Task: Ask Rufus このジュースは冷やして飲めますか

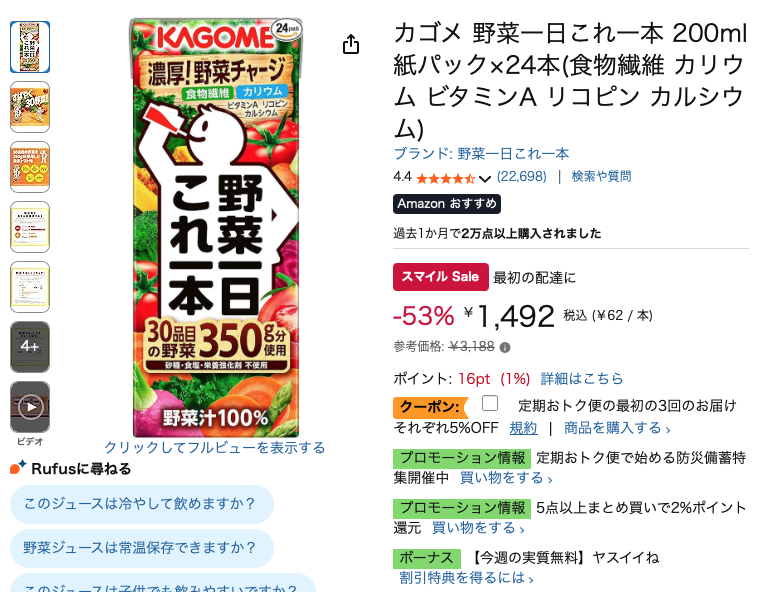Action: (142, 504)
